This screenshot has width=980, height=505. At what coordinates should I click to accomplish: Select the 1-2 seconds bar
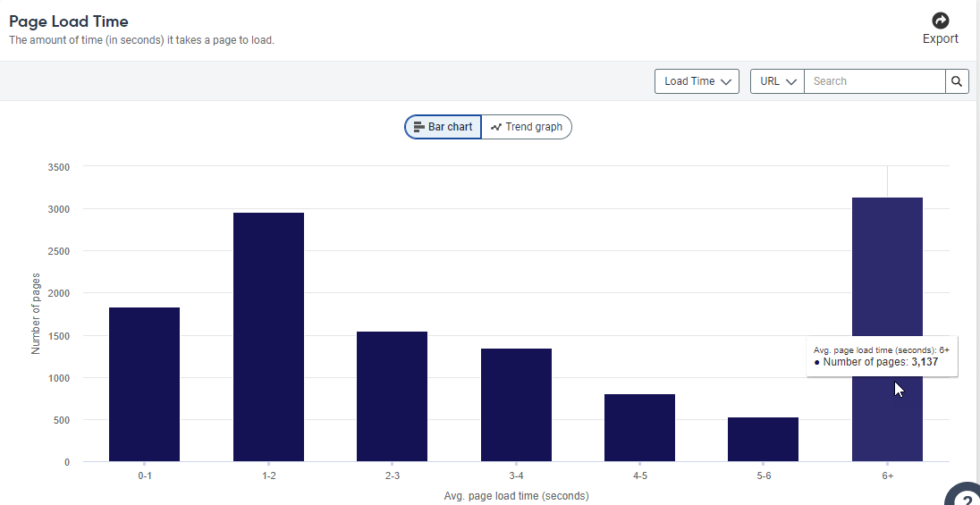pos(268,337)
